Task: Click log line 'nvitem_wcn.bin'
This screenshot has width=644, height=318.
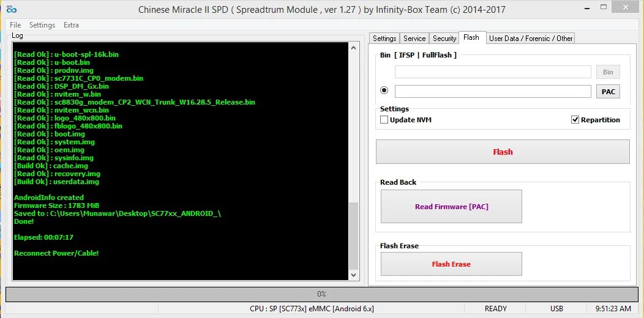Action: tap(61, 110)
